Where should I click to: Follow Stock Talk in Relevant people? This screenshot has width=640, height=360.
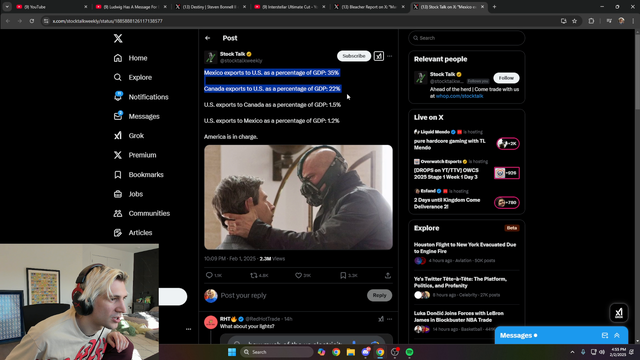point(506,78)
